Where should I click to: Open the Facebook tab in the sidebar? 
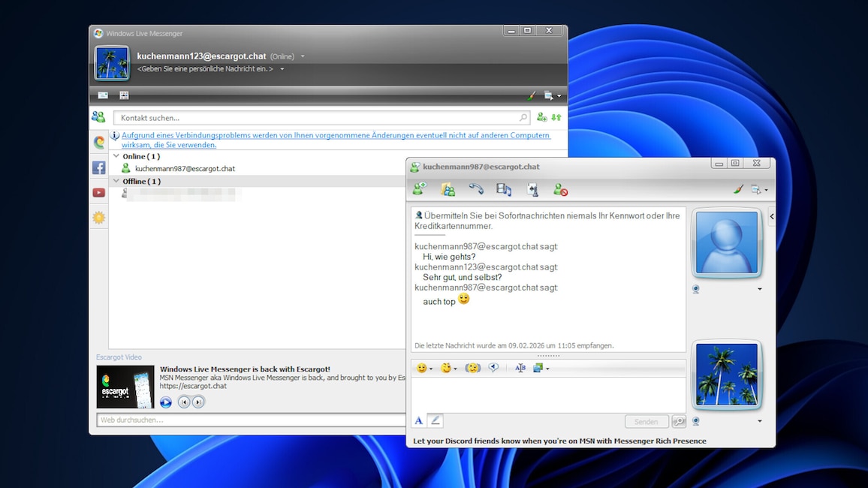(x=99, y=167)
